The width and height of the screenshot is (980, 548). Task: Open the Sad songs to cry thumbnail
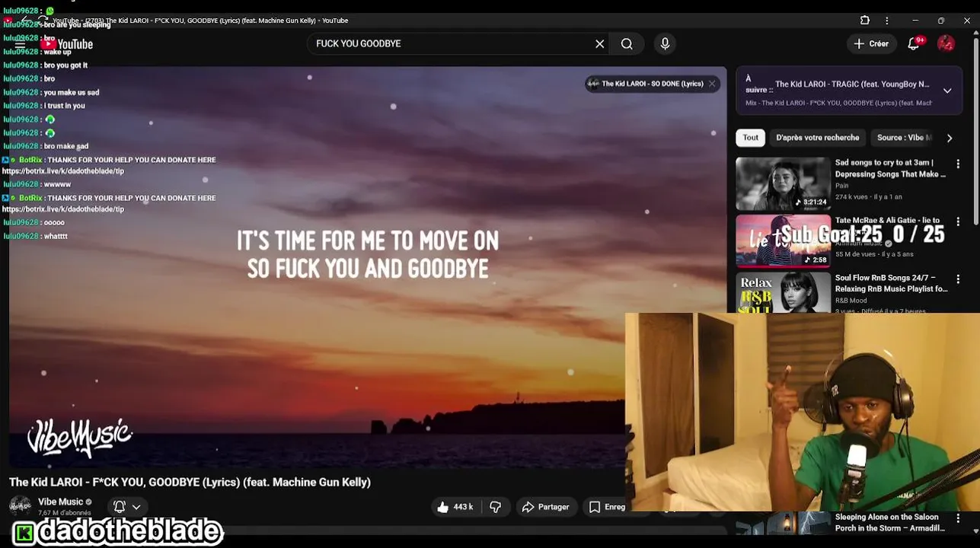783,183
